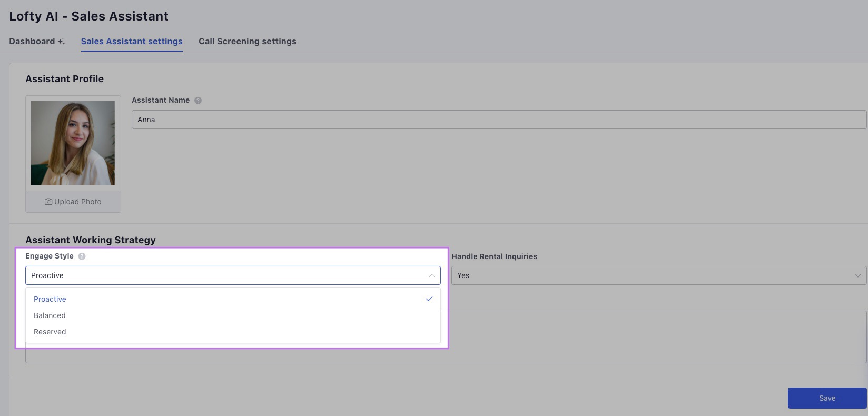Open the Dashboard tab
Image resolution: width=868 pixels, height=416 pixels.
[36, 41]
